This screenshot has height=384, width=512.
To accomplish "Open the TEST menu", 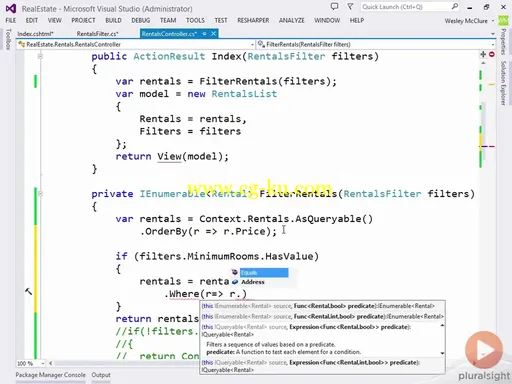I will (221, 20).
